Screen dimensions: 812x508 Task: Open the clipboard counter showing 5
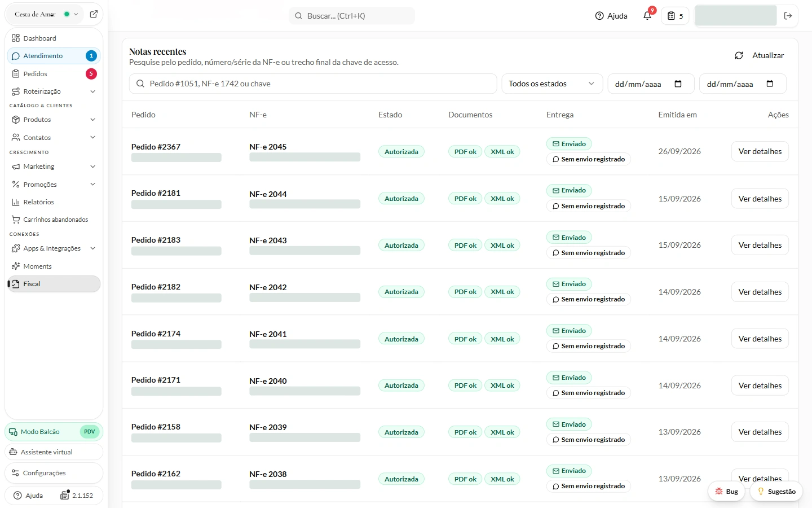pyautogui.click(x=675, y=16)
